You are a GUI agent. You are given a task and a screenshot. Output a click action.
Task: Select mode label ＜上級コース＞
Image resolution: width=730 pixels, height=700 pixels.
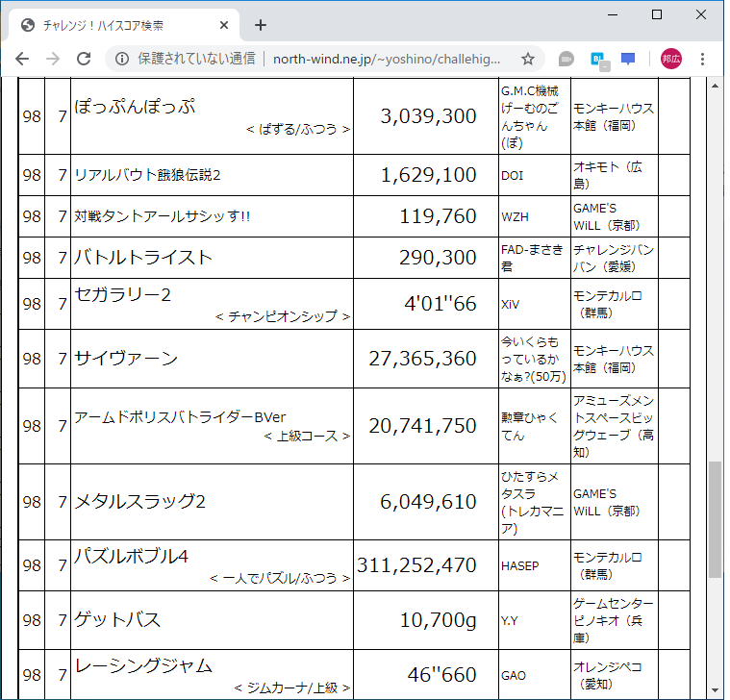pyautogui.click(x=307, y=437)
